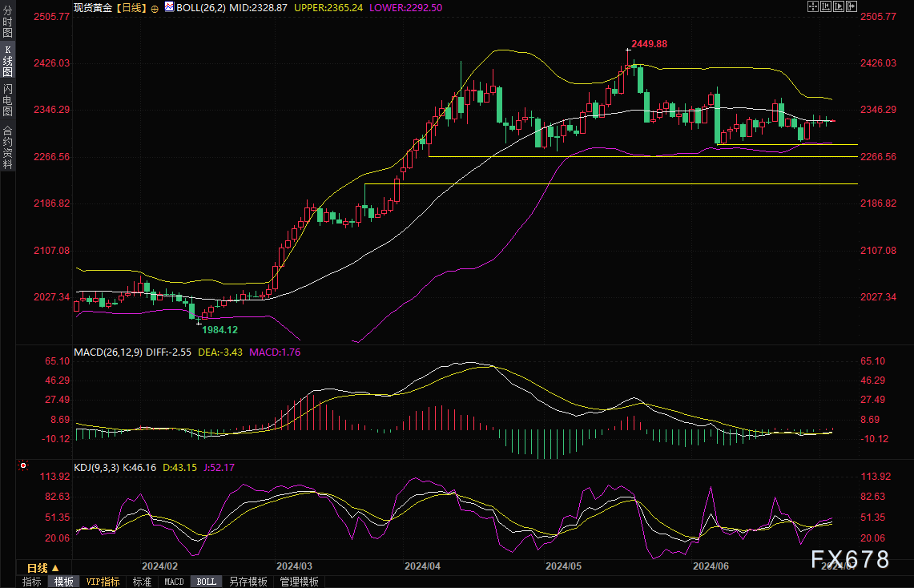Click the red sun icon beside KDJ
The height and width of the screenshot is (588, 914).
point(23,465)
